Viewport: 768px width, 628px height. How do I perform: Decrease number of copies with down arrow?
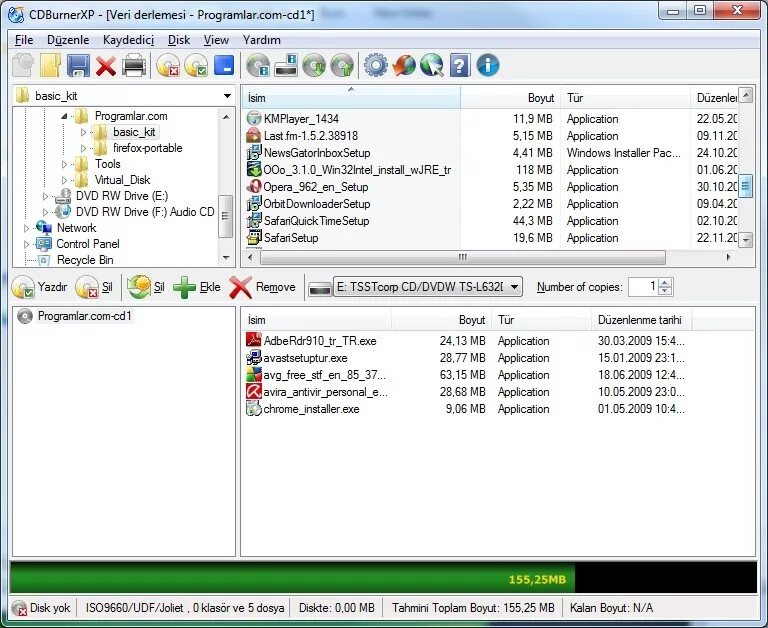pyautogui.click(x=665, y=291)
